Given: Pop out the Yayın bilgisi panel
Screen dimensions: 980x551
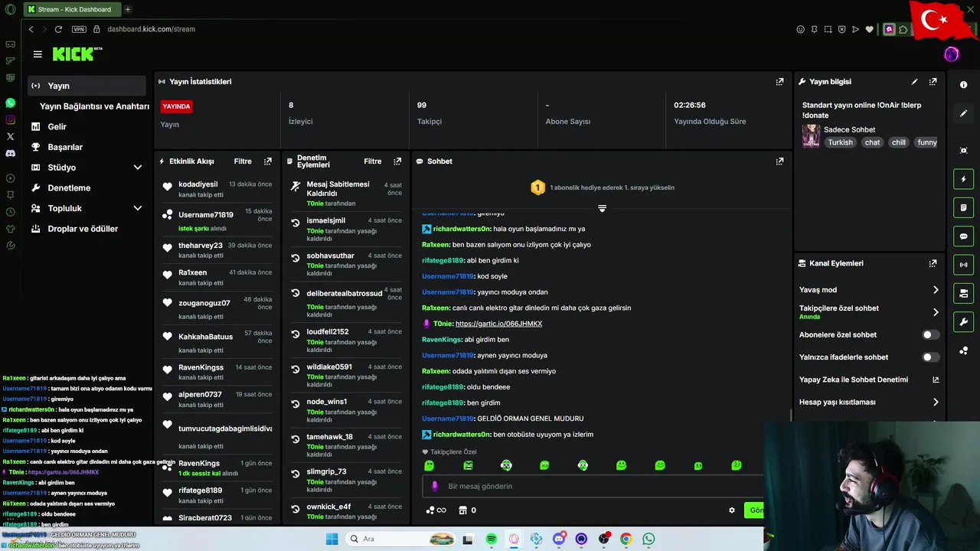Looking at the screenshot, I should coord(933,82).
